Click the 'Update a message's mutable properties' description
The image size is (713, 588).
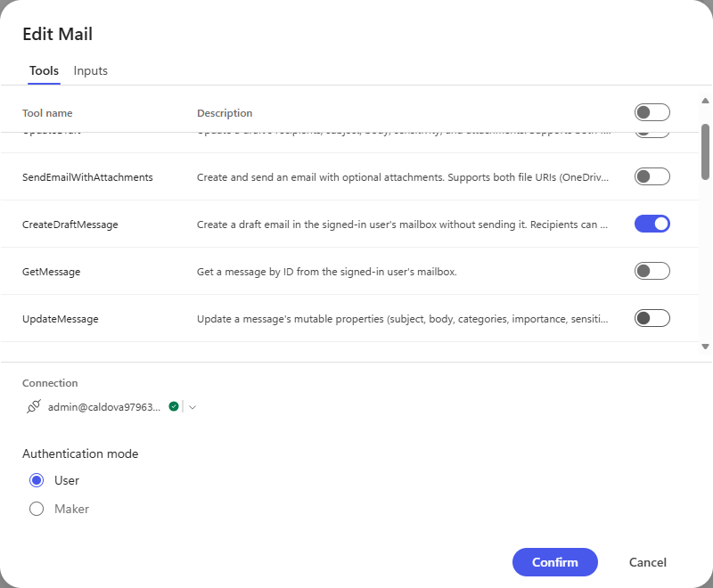click(403, 319)
